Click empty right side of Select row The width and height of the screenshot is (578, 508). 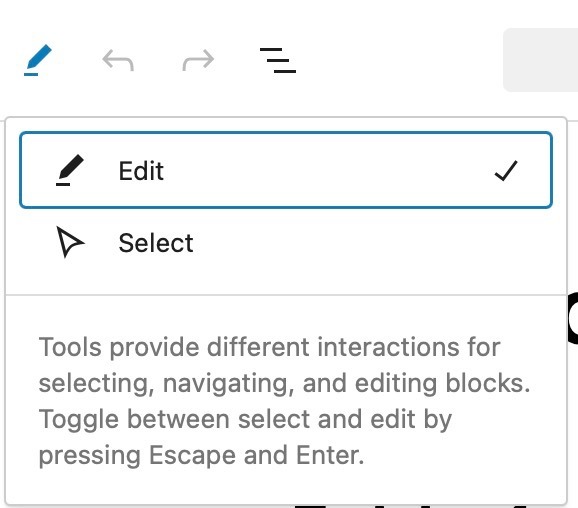(x=372, y=243)
